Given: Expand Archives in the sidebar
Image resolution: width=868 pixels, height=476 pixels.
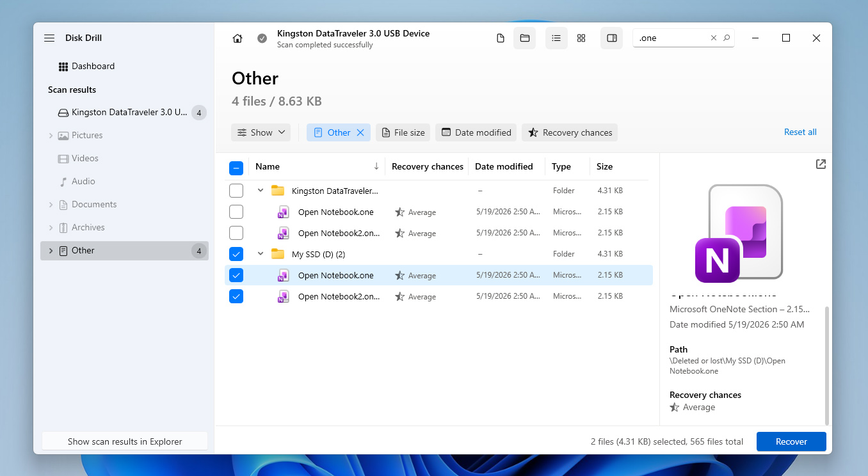Looking at the screenshot, I should click(51, 228).
